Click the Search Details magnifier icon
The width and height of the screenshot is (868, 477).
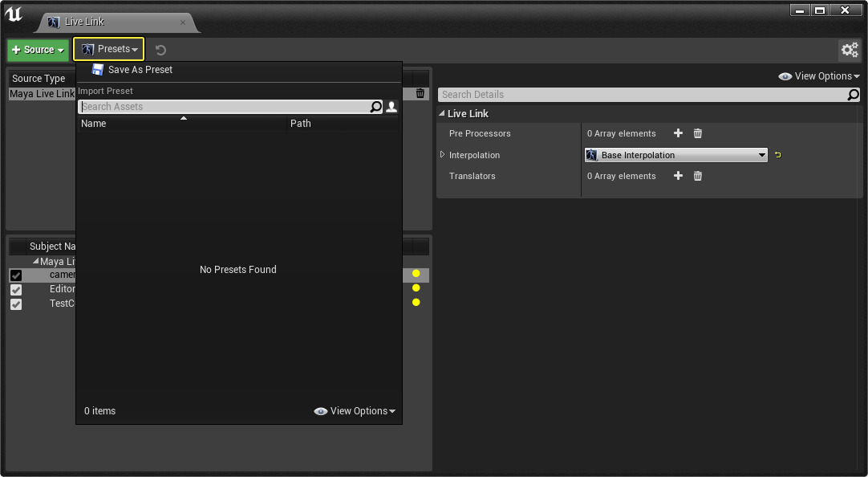click(853, 95)
